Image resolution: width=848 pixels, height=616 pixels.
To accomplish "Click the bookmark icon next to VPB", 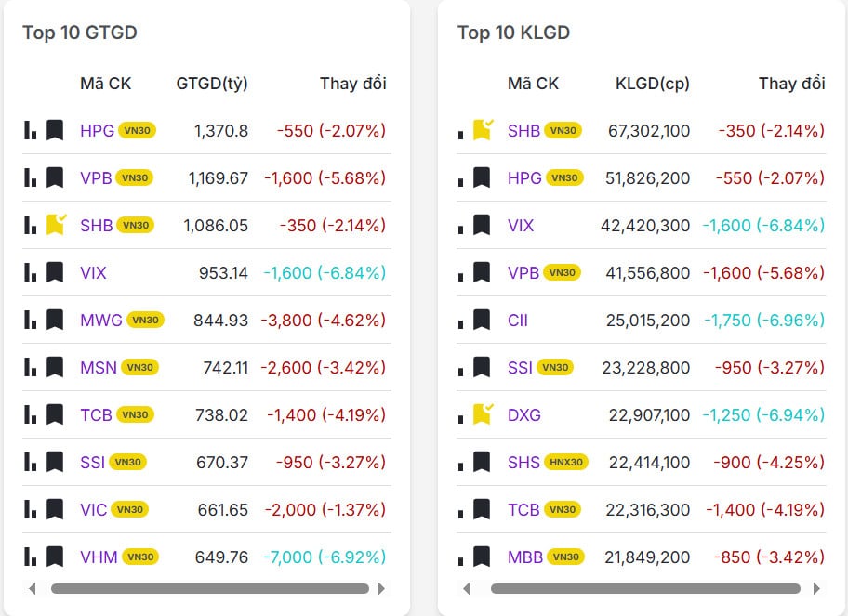I will pyautogui.click(x=54, y=177).
